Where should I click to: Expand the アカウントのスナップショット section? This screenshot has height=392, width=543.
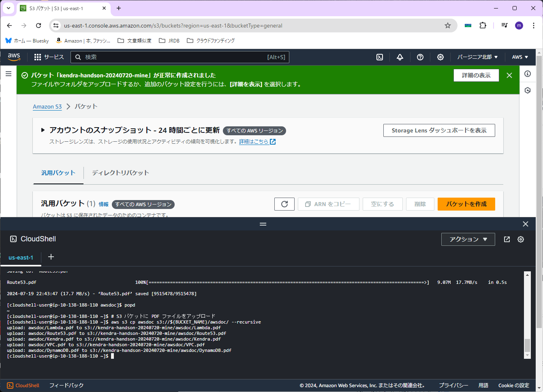click(x=43, y=130)
